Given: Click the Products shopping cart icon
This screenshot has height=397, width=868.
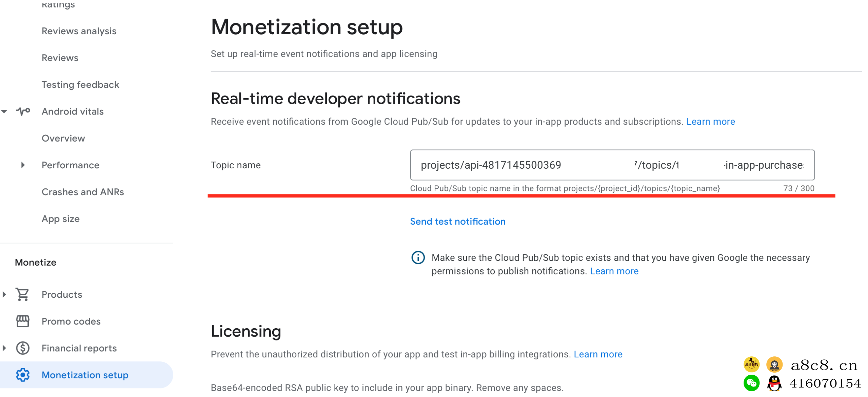Looking at the screenshot, I should coord(23,294).
